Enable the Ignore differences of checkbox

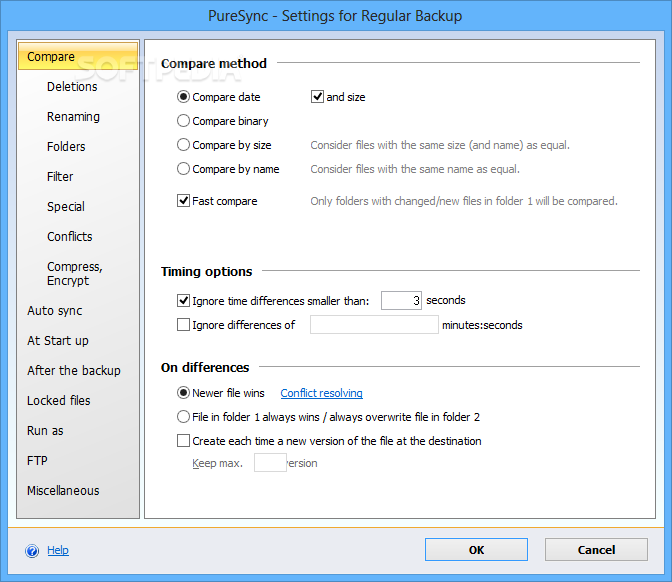(183, 325)
